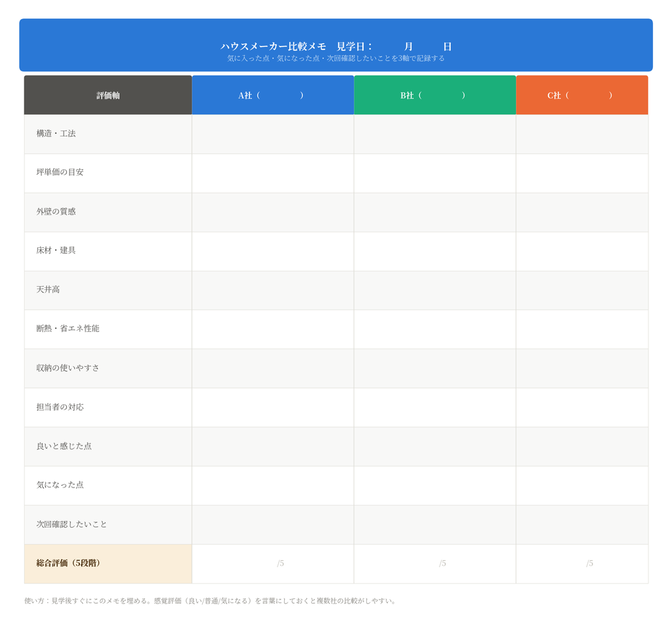This screenshot has height=624, width=672.
Task: Click the A社 総合評価 /5 score cell
Action: 273,564
